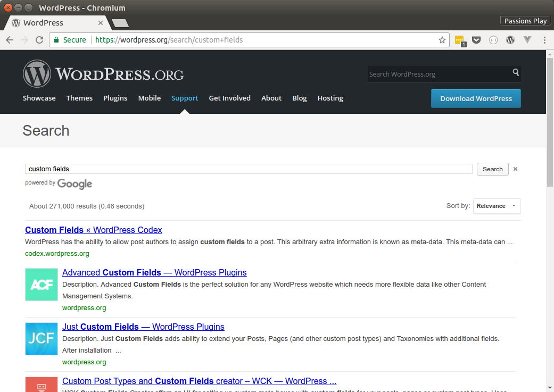Image resolution: width=554 pixels, height=392 pixels.
Task: Open the About menu item
Action: [x=271, y=98]
